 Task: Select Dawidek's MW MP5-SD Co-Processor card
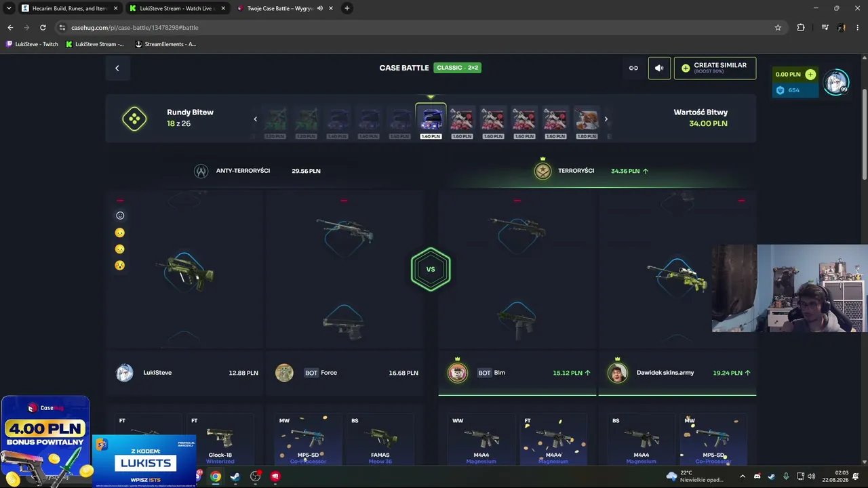click(x=713, y=440)
